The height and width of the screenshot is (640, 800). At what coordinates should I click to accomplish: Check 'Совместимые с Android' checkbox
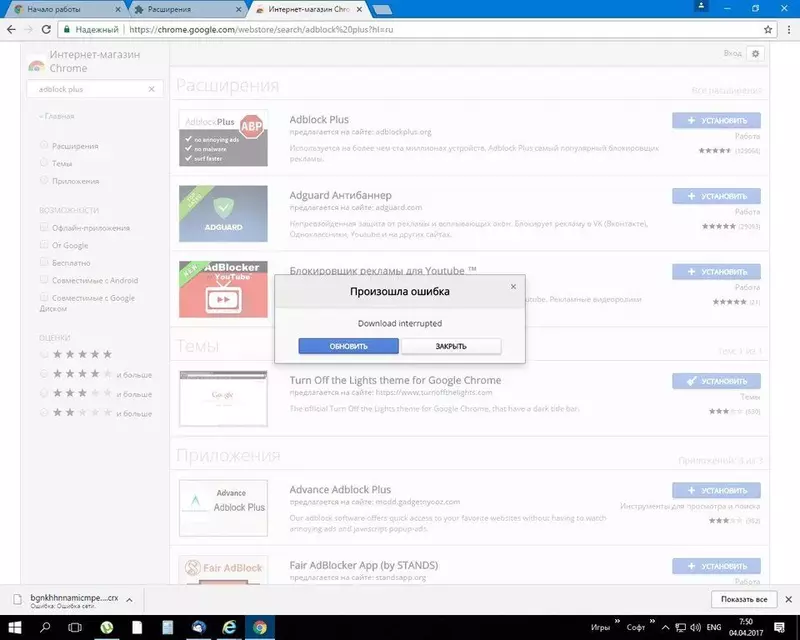click(44, 279)
